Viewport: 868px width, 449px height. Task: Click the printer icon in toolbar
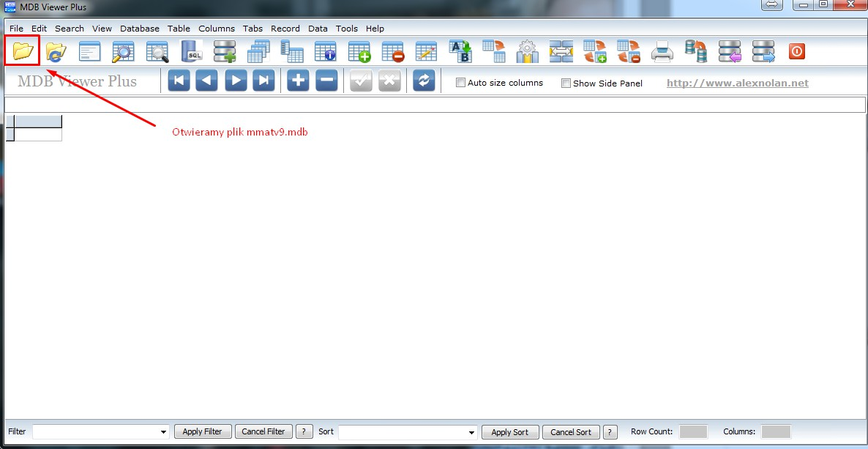(662, 52)
